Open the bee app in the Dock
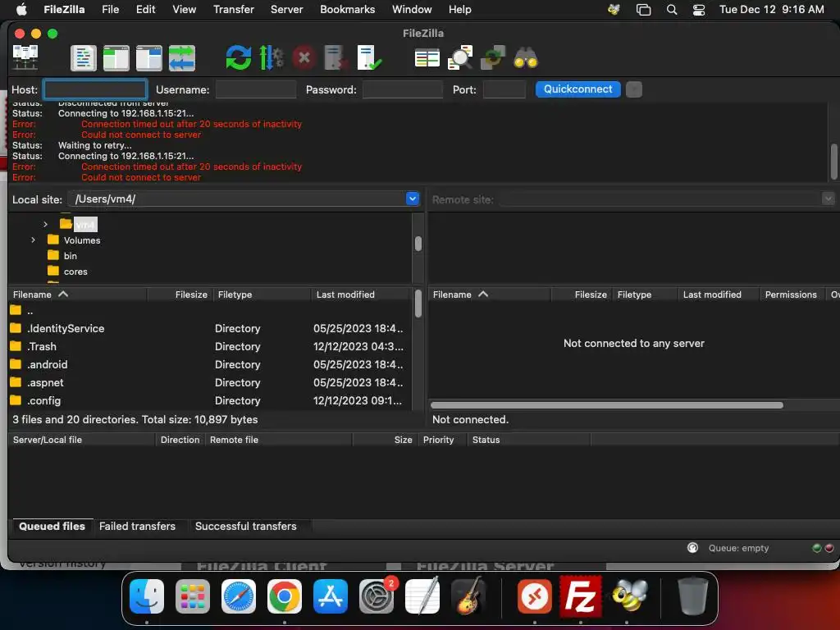Image resolution: width=840 pixels, height=630 pixels. pyautogui.click(x=628, y=596)
